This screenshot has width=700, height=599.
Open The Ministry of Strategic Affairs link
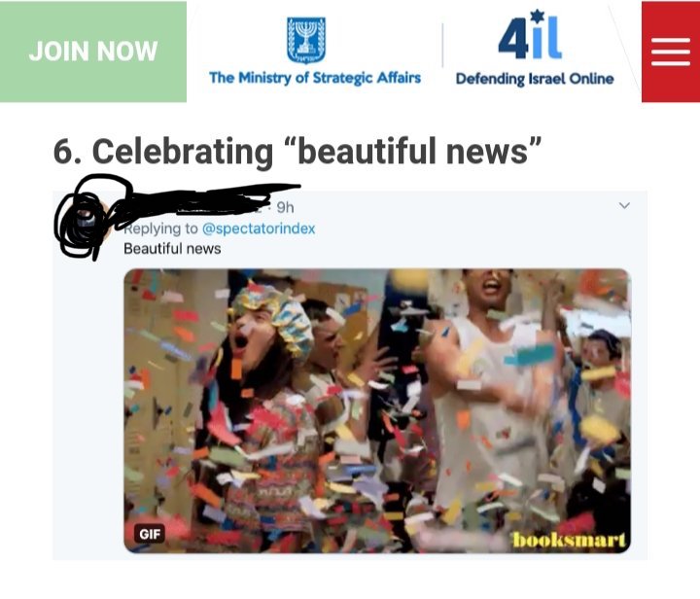point(315,78)
